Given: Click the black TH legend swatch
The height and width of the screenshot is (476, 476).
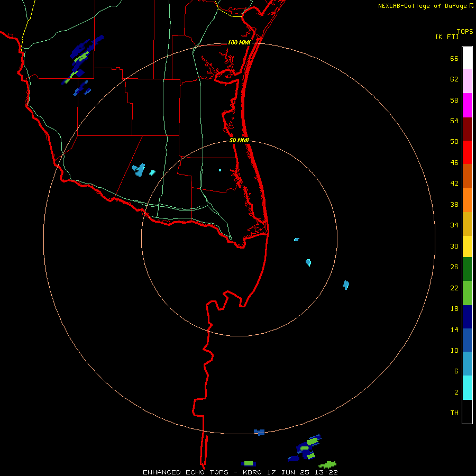Looking at the screenshot, I should [x=467, y=411].
